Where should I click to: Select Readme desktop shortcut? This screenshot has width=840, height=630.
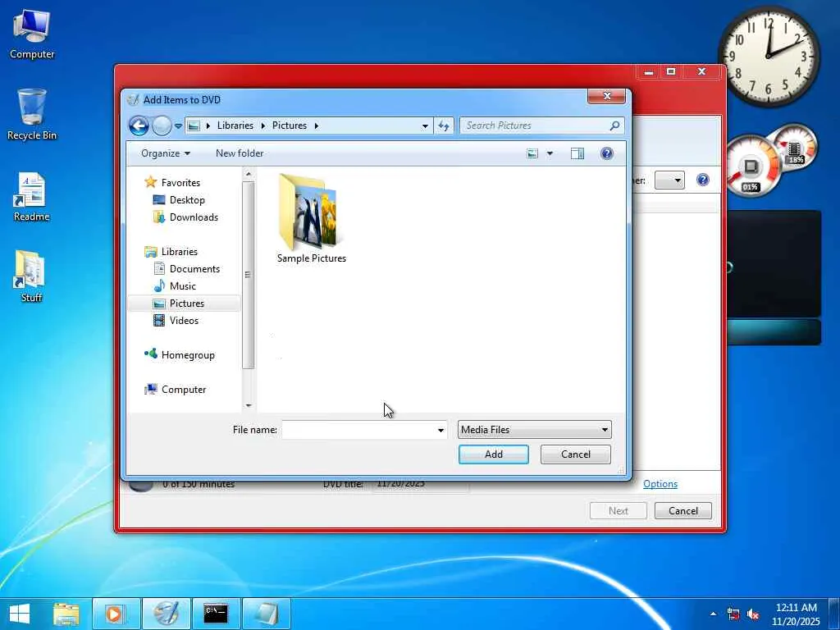[32, 197]
